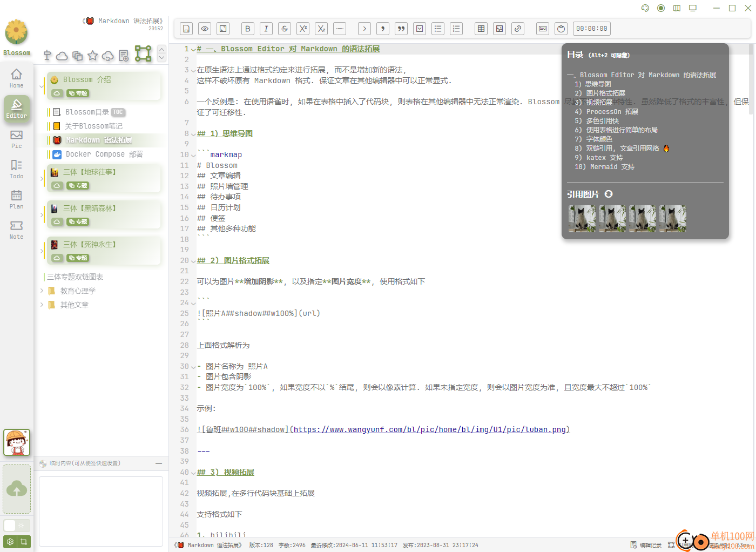The height and width of the screenshot is (552, 756).
Task: Click the cloud icon above the doc tree
Action: pos(62,56)
